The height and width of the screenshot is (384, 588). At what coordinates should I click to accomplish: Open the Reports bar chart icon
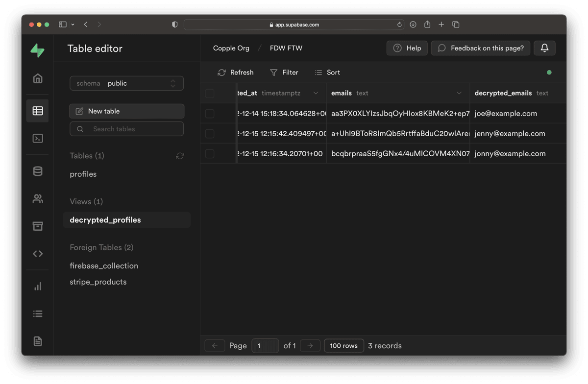click(38, 286)
